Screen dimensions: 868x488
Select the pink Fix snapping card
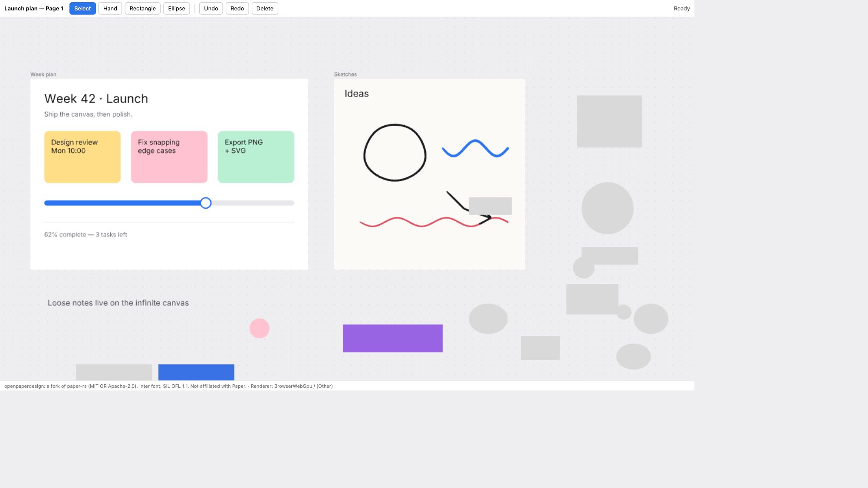pyautogui.click(x=169, y=157)
